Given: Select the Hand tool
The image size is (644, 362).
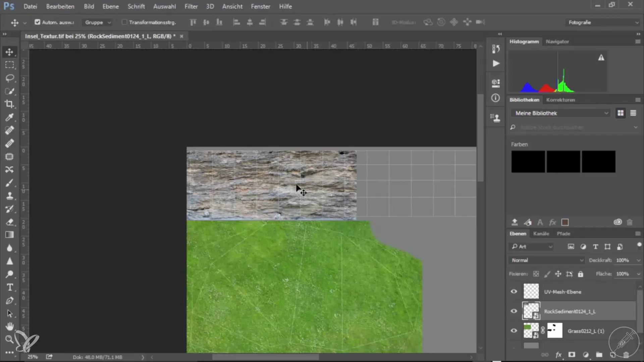Looking at the screenshot, I should coord(9,326).
